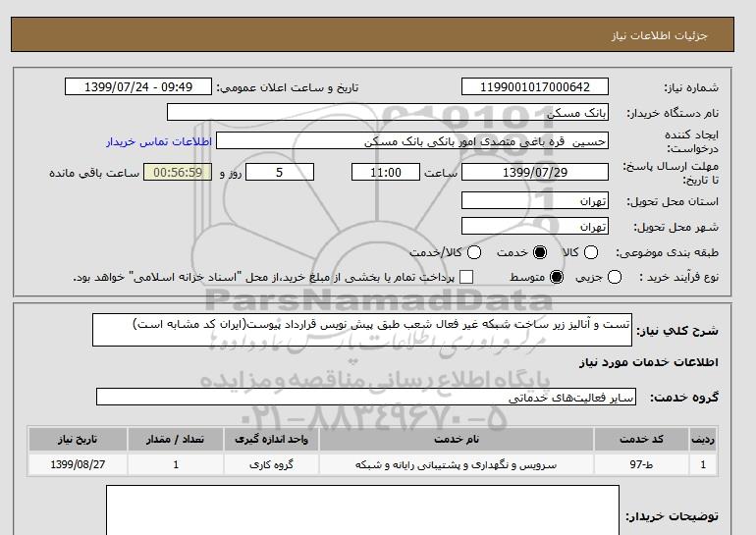Click the مهلت ارسال پاسخ label
The image size is (756, 535).
pyautogui.click(x=671, y=173)
